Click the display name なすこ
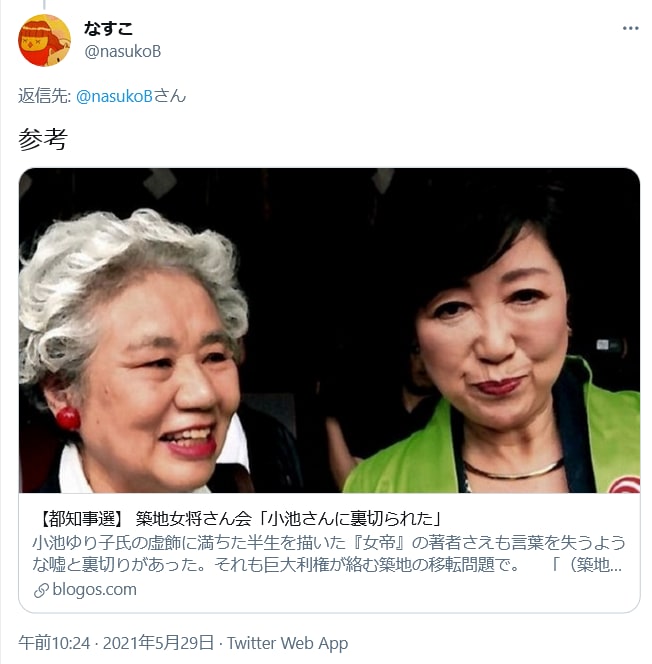This screenshot has height=664, width=652. (108, 28)
